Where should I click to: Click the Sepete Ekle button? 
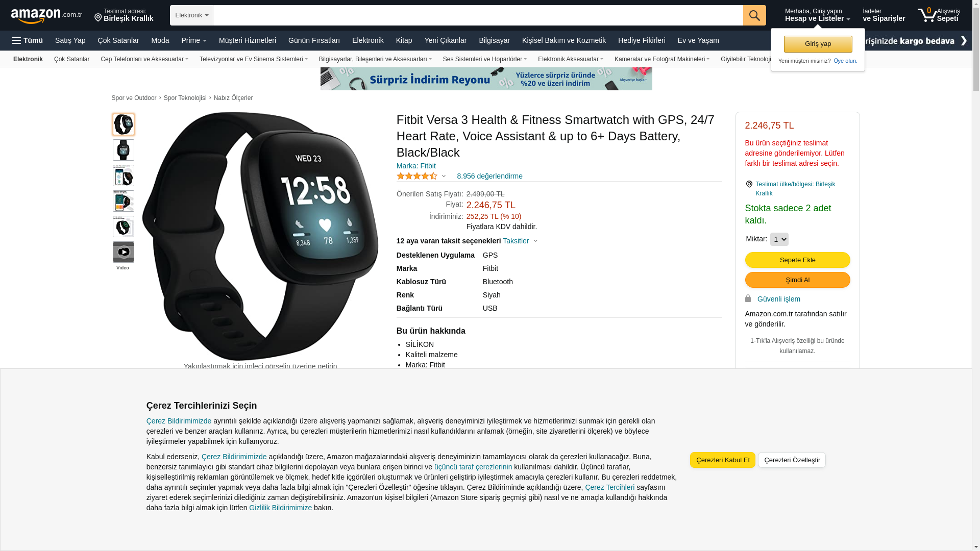click(797, 260)
